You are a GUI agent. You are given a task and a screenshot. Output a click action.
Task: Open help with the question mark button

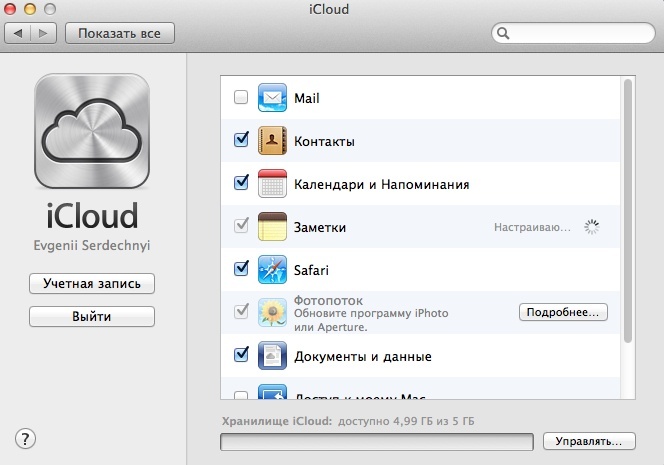25,439
